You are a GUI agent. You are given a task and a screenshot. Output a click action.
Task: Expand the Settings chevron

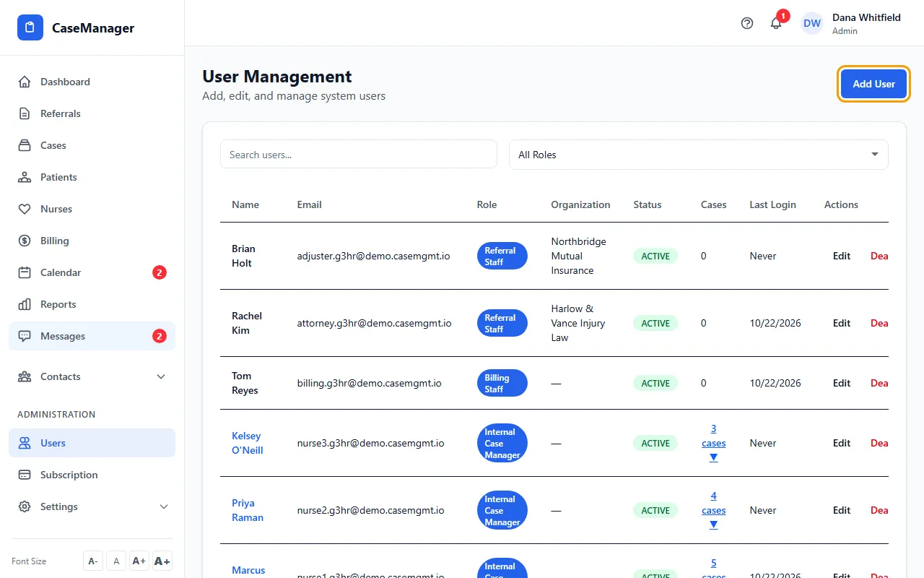pyautogui.click(x=164, y=506)
